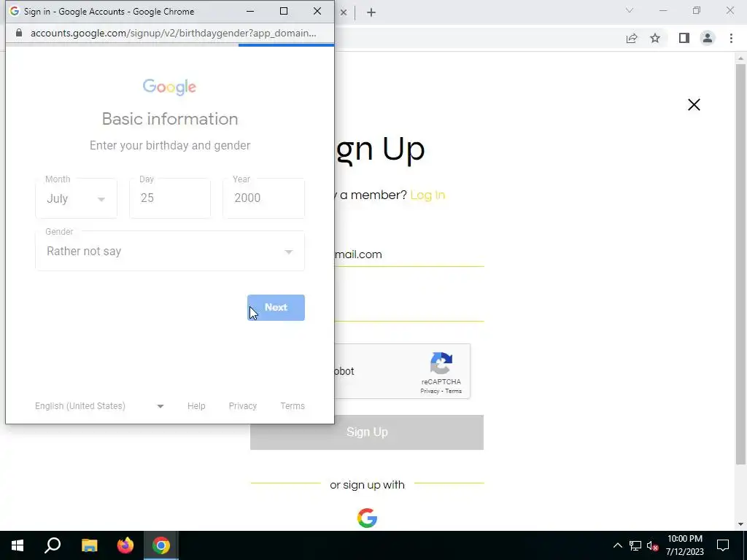Screen dimensions: 747x560
Task: Click the scroll down arrow of page scrollbar
Action: [x=740, y=524]
